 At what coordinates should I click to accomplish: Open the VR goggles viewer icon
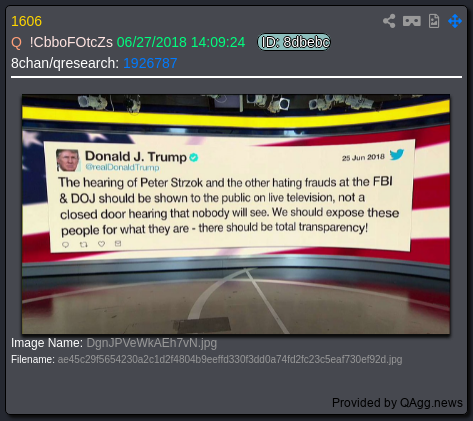click(412, 21)
